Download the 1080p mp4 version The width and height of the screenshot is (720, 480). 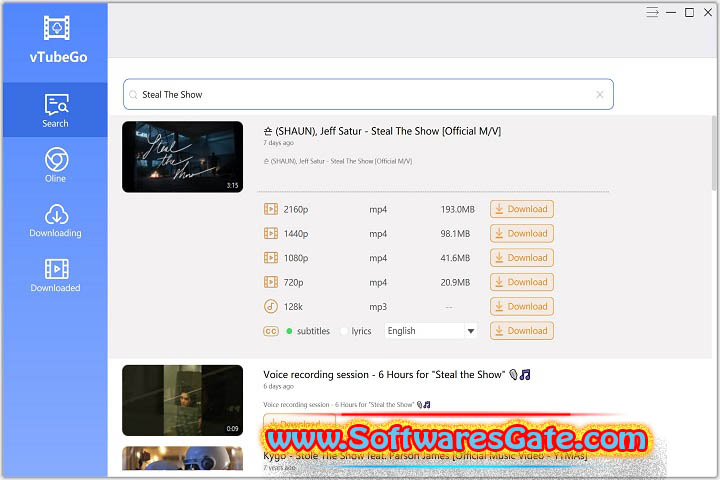click(522, 258)
